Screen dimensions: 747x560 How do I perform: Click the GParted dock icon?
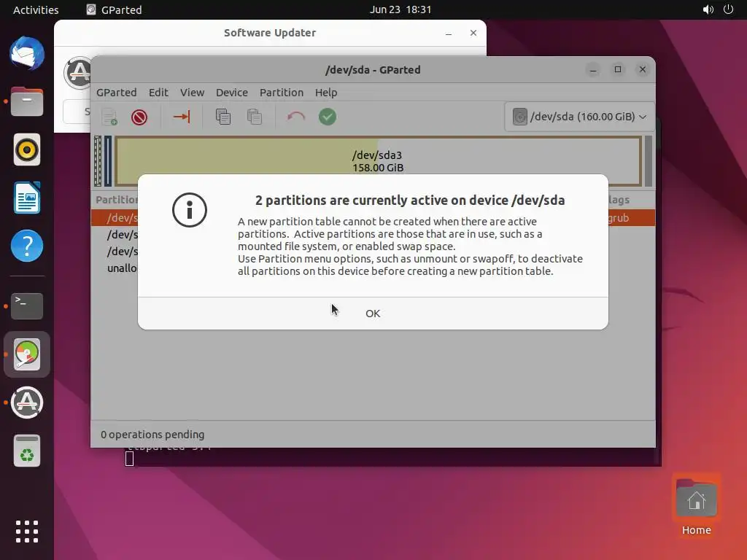(27, 354)
